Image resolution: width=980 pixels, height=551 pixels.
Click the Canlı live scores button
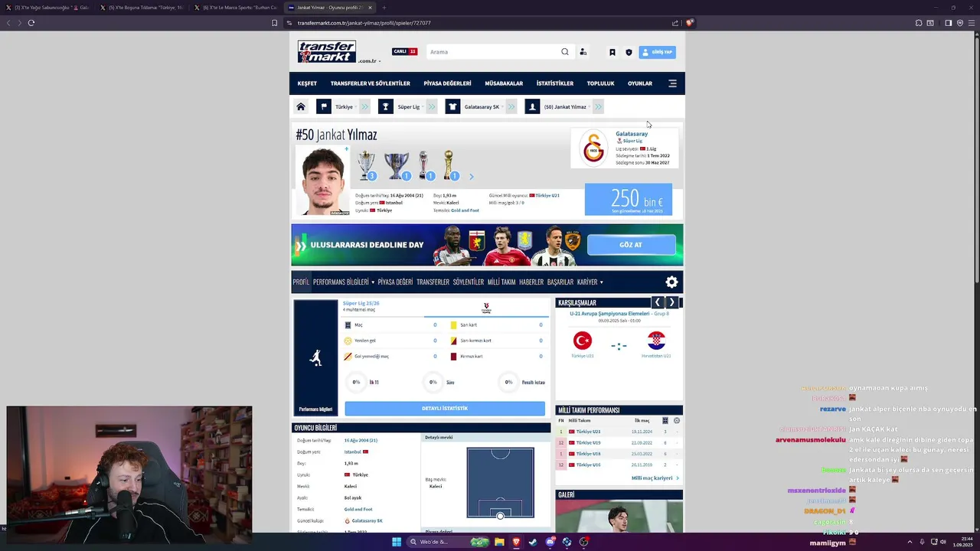click(405, 52)
